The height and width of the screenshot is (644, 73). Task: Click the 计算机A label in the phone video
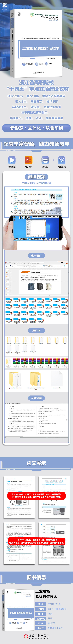pos(24,218)
